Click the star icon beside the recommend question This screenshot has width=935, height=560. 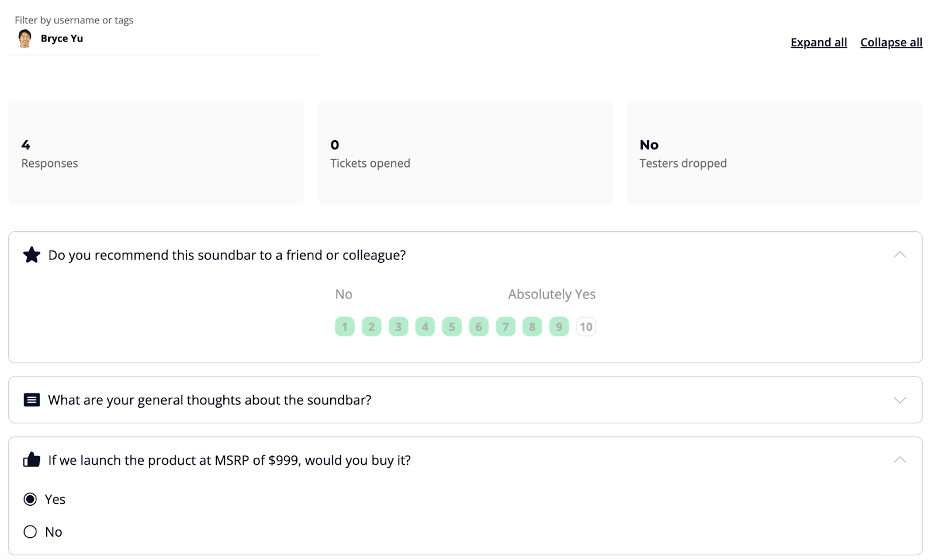coord(32,255)
